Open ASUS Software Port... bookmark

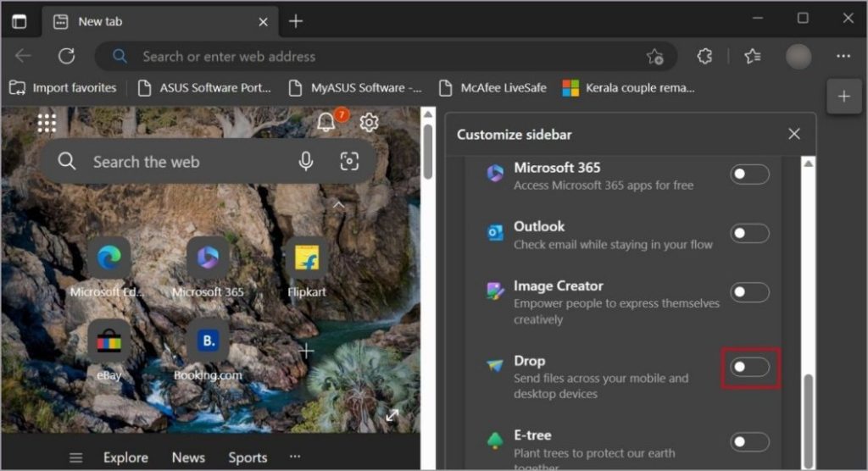[x=204, y=87]
